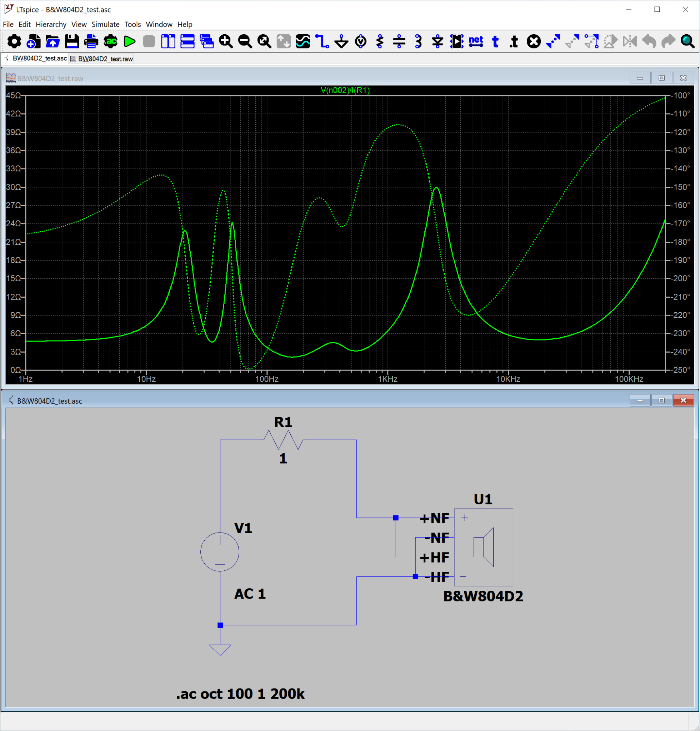
Task: Click the .ac oct 100 1 200k directive
Action: tap(241, 694)
